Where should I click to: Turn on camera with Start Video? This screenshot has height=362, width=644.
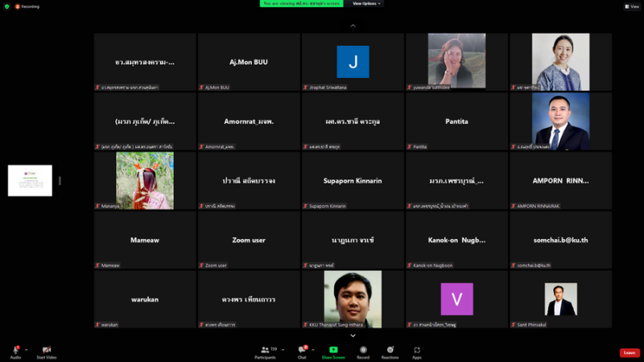(47, 350)
